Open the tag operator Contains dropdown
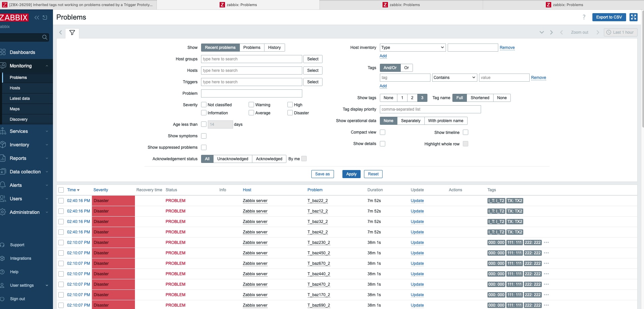The width and height of the screenshot is (644, 309). tap(454, 78)
